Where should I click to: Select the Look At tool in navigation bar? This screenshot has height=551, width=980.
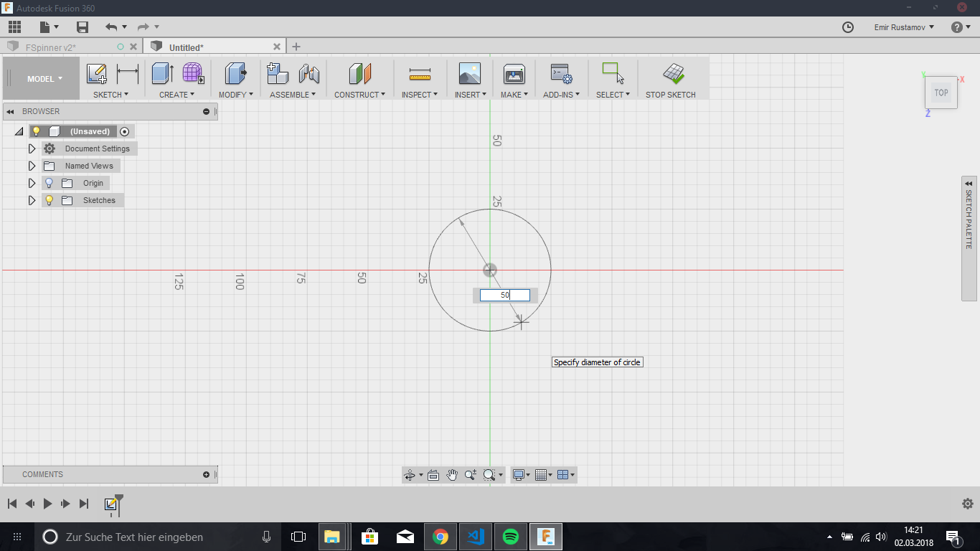pyautogui.click(x=433, y=475)
